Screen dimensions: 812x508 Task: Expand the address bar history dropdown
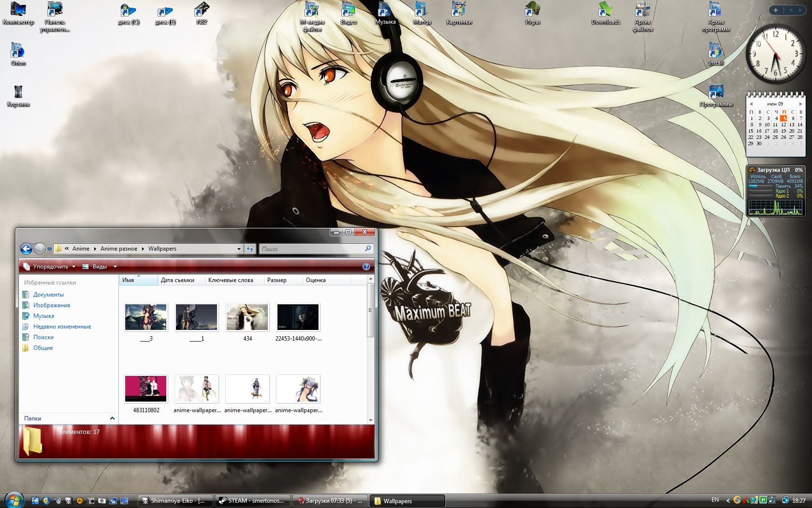[x=239, y=249]
